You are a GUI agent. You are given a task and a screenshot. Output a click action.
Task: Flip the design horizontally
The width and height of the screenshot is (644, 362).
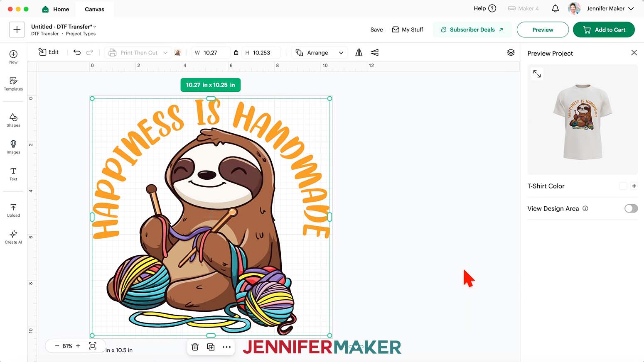click(x=359, y=52)
